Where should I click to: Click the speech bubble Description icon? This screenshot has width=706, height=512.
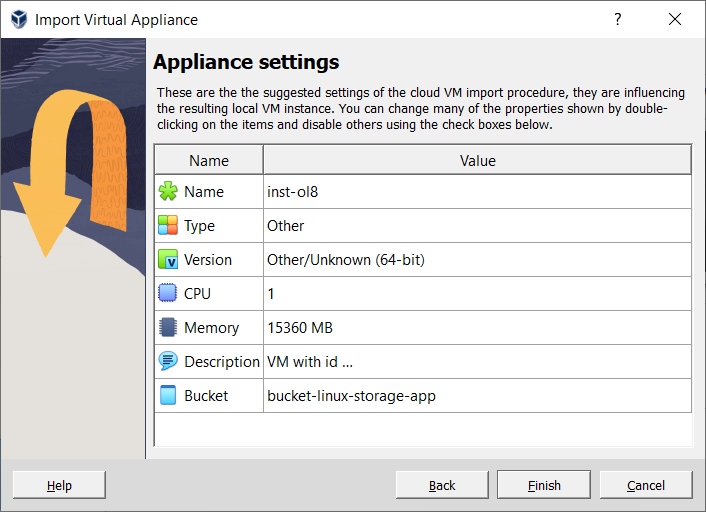168,361
